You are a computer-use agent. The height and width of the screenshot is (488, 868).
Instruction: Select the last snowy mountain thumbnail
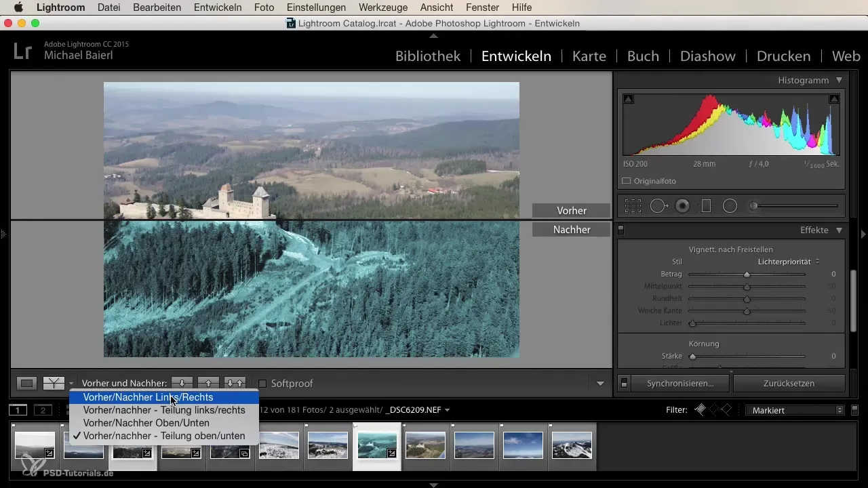(572, 445)
